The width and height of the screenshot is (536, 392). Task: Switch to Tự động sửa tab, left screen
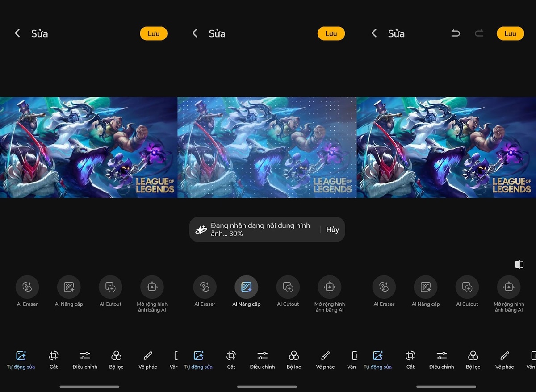(x=21, y=360)
